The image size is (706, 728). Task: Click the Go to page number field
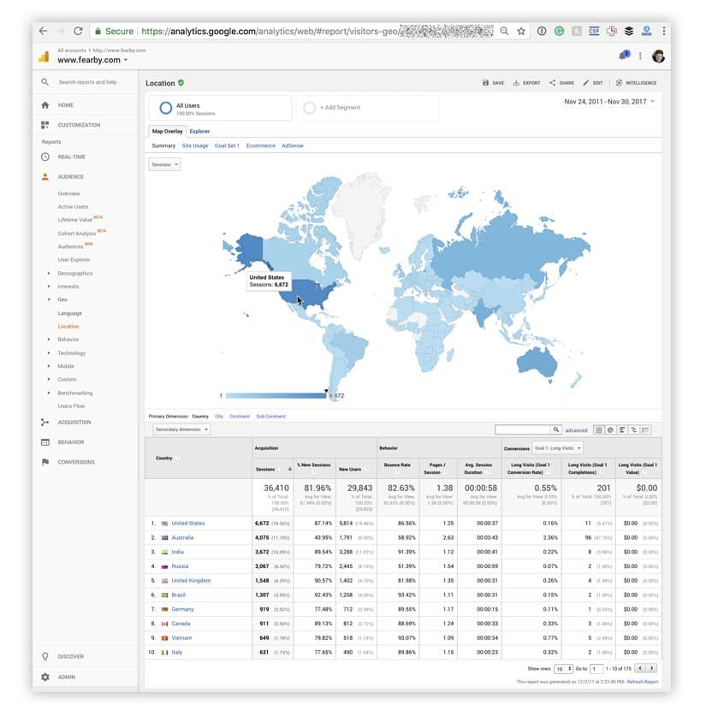[x=596, y=669]
